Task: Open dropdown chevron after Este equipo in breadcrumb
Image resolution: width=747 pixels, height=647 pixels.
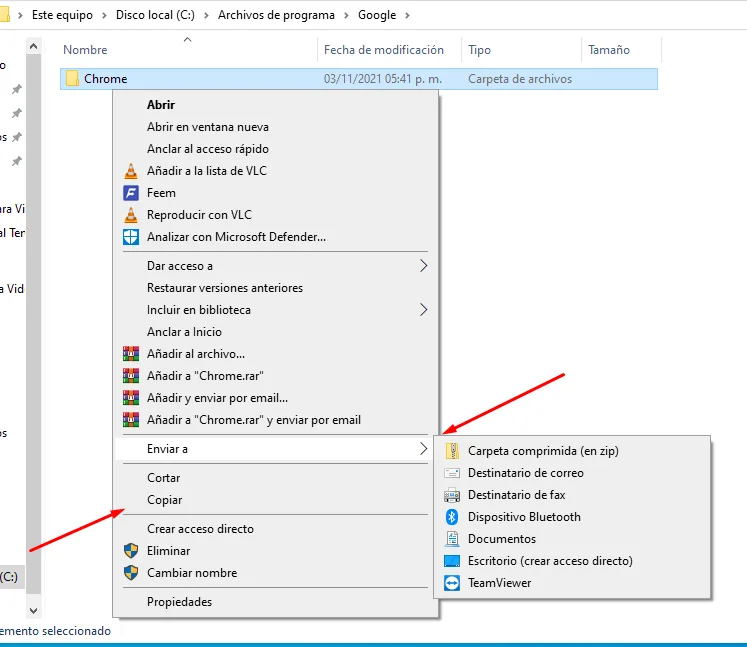Action: (x=104, y=15)
